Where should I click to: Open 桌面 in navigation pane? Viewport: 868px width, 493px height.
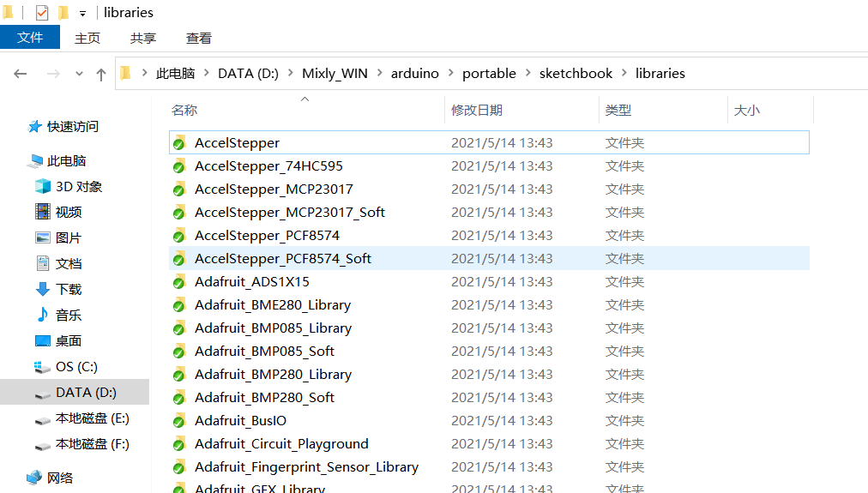(x=69, y=341)
